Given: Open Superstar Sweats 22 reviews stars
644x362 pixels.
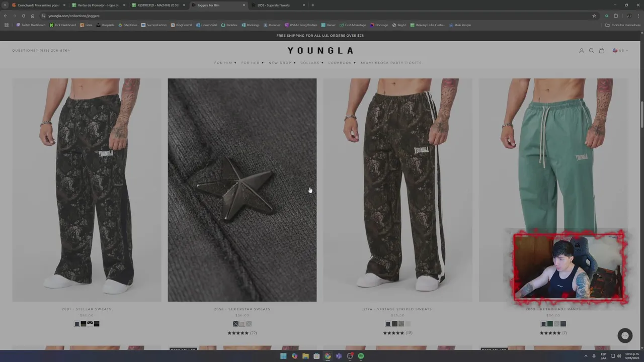Looking at the screenshot, I should 242,333.
